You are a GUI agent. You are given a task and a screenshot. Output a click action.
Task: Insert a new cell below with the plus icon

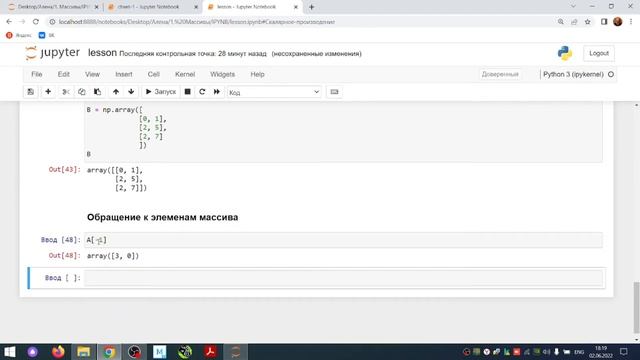(48, 92)
